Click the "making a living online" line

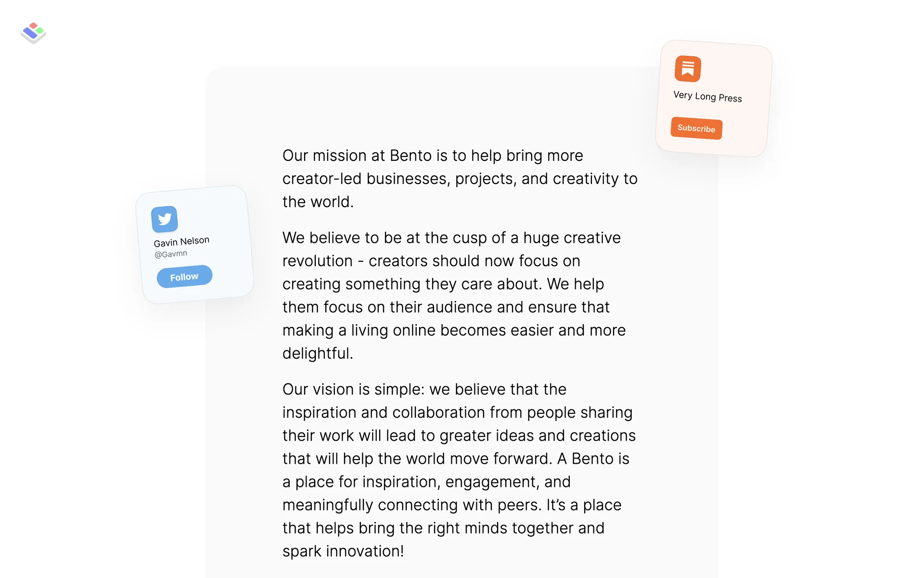(x=454, y=330)
